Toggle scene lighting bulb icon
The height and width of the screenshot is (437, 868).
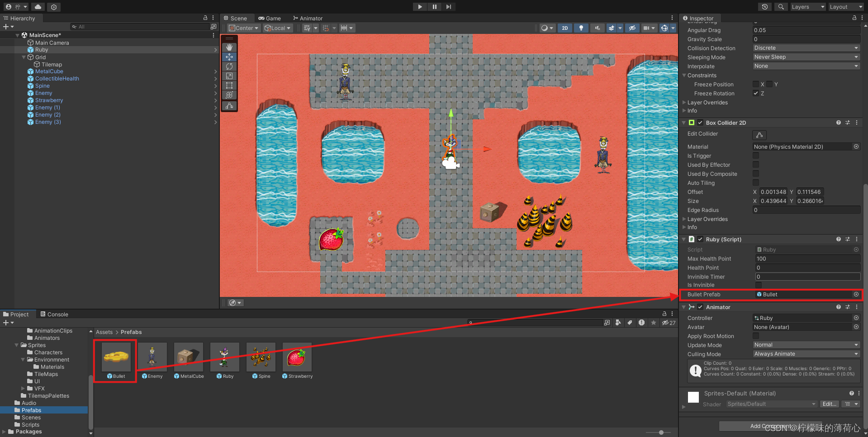(581, 28)
